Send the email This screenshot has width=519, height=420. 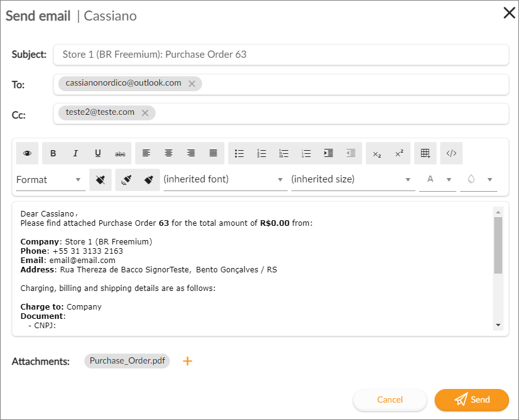tap(472, 400)
